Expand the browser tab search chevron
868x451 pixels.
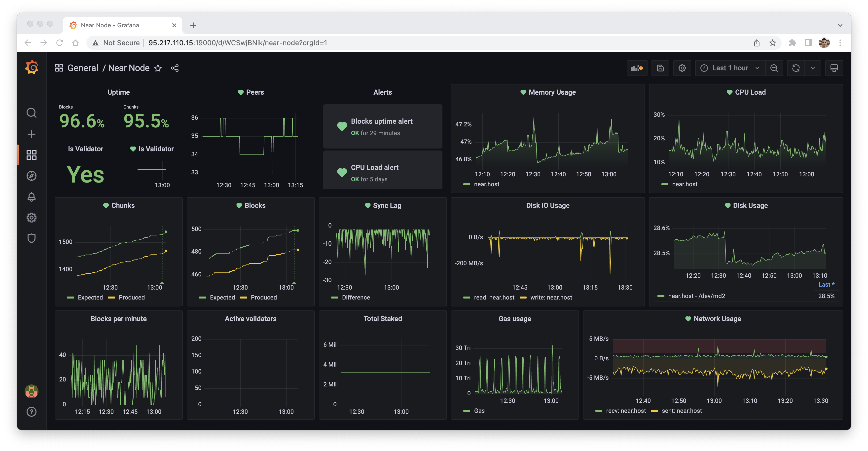tap(840, 25)
